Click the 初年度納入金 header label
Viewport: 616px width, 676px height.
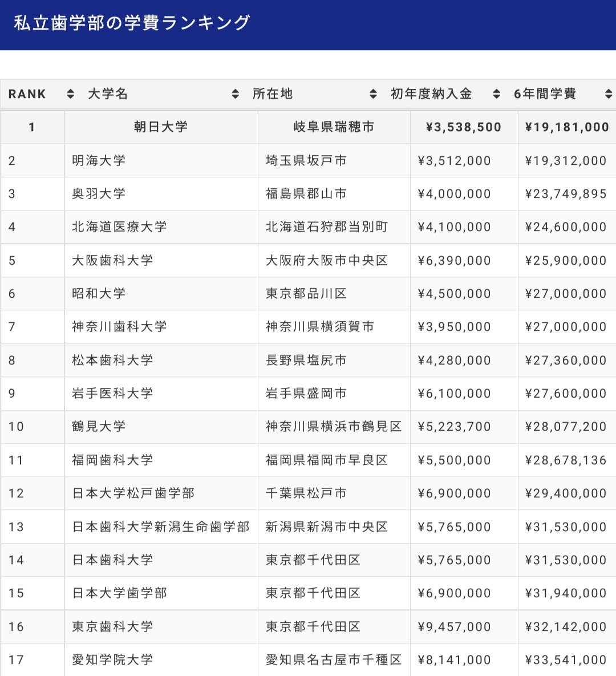(x=431, y=94)
